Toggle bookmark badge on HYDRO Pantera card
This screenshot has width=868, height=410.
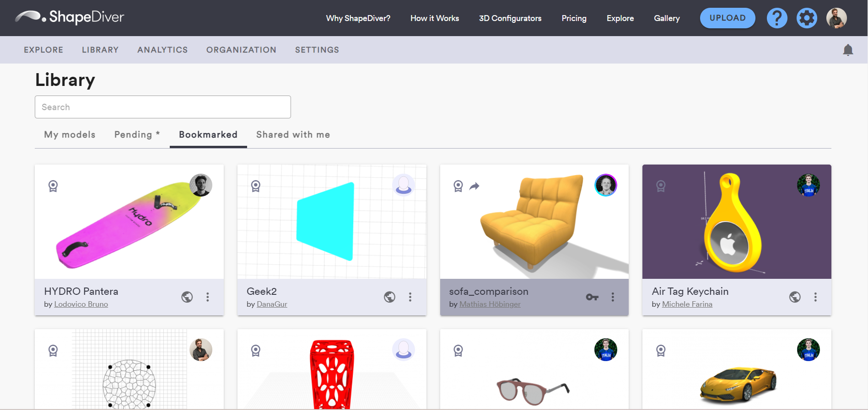(x=53, y=186)
